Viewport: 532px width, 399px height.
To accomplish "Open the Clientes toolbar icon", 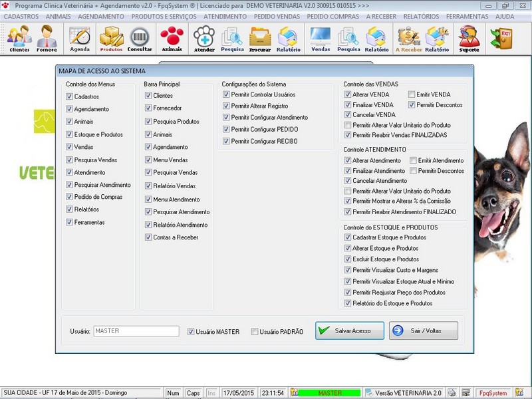I will coord(19,39).
